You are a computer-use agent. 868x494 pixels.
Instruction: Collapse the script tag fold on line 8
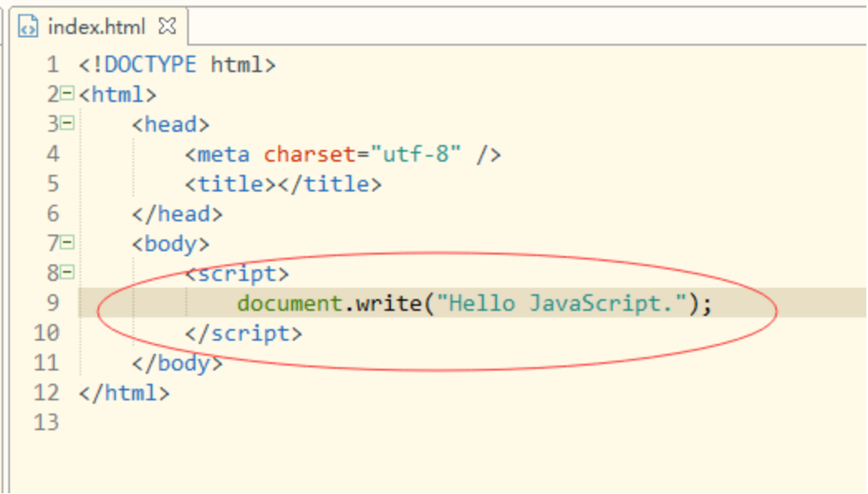tap(67, 273)
